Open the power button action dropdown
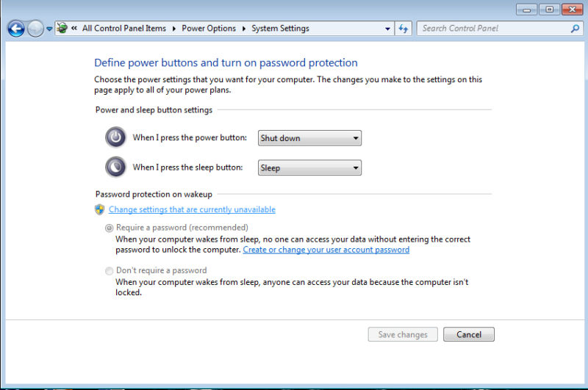This screenshot has height=390, width=588. click(x=309, y=138)
